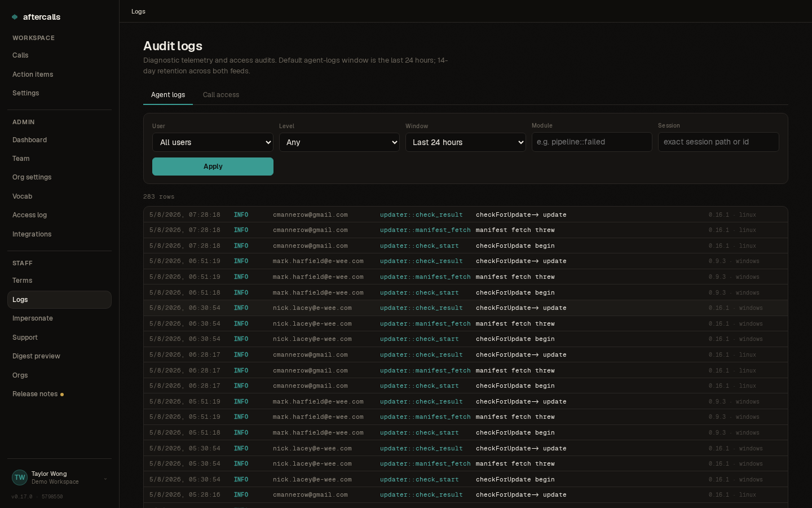Screen dimensions: 812x508
Task: Click updater::check_start module at 06:30:54
Action: point(420,339)
